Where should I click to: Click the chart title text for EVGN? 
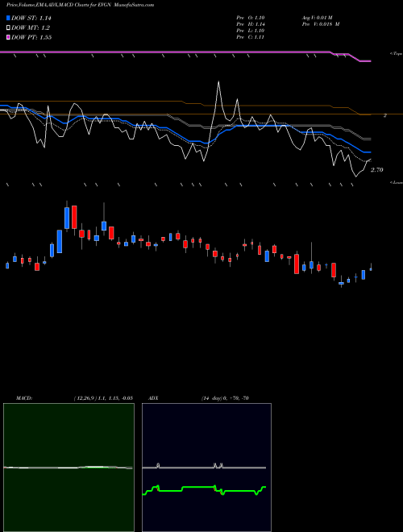(80, 5)
